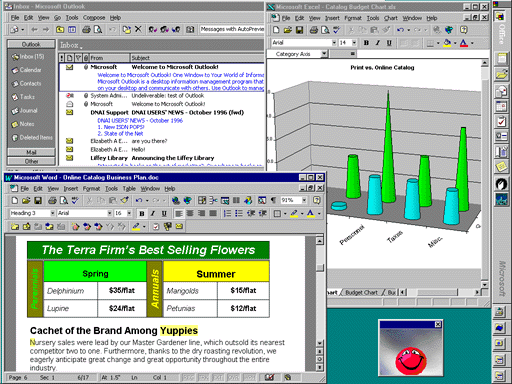This screenshot has width=512, height=384.
Task: Click Excel New workbook icon
Action: (276, 30)
